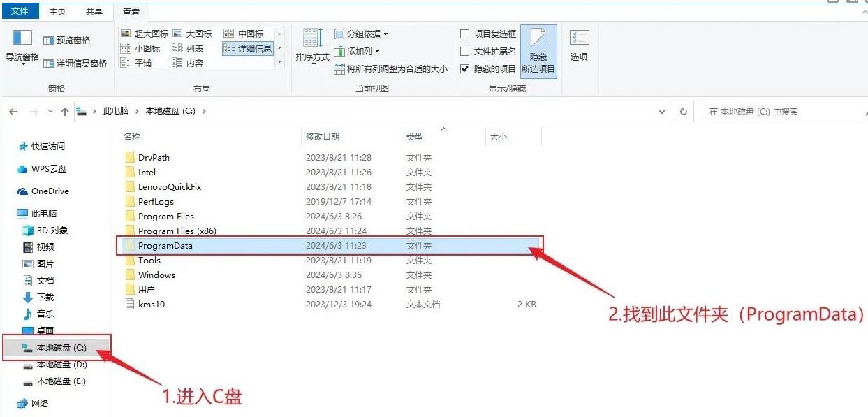Open the address bar history dropdown
The height and width of the screenshot is (417, 868).
point(662,112)
